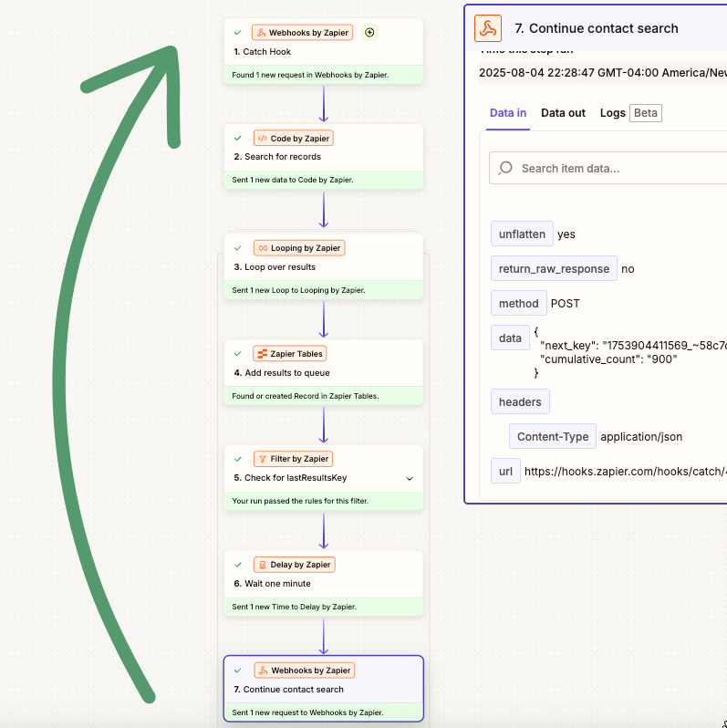727x728 pixels.
Task: Click the Search item data field
Action: (x=608, y=168)
